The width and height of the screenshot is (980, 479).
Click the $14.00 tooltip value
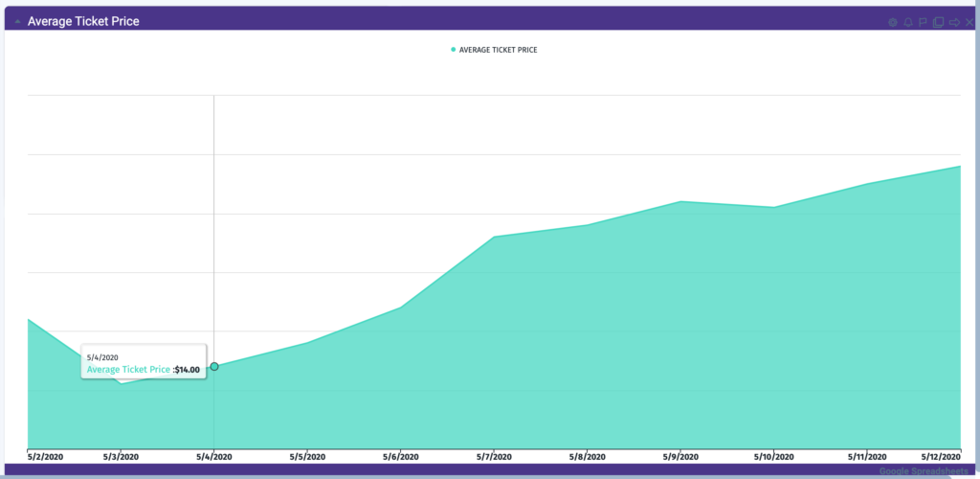187,370
